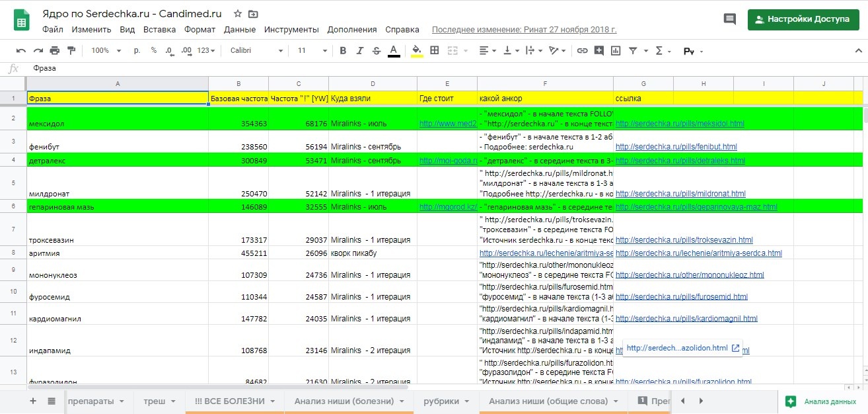Screen dimensions: 868x414
Task: Open the Формат menu
Action: click(200, 29)
